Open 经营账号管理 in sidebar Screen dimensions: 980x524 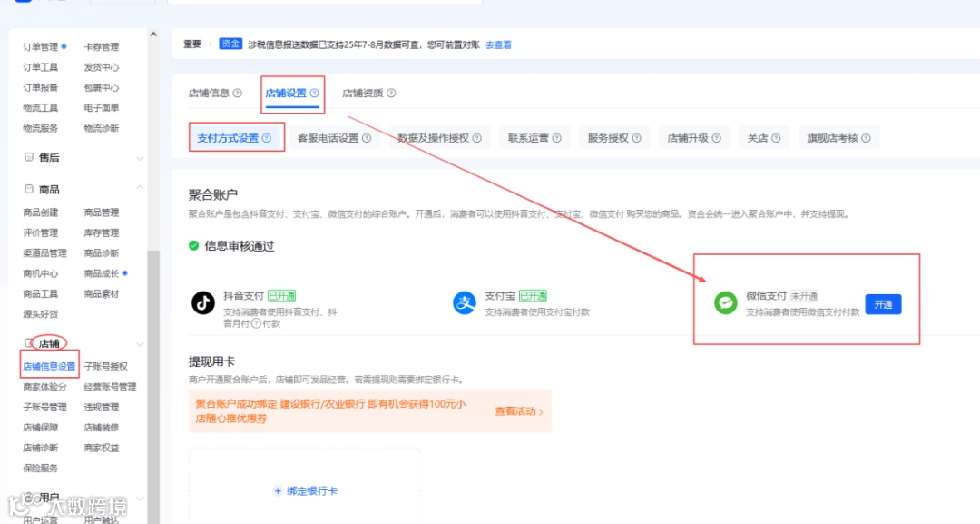pyautogui.click(x=110, y=387)
